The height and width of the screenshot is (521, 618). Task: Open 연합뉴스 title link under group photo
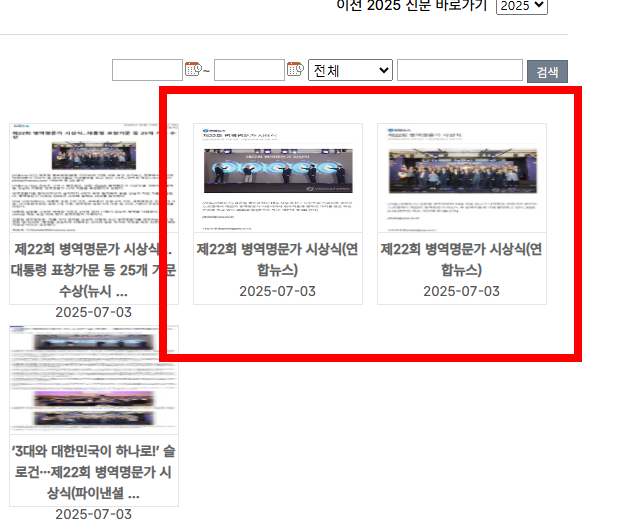pyautogui.click(x=462, y=259)
